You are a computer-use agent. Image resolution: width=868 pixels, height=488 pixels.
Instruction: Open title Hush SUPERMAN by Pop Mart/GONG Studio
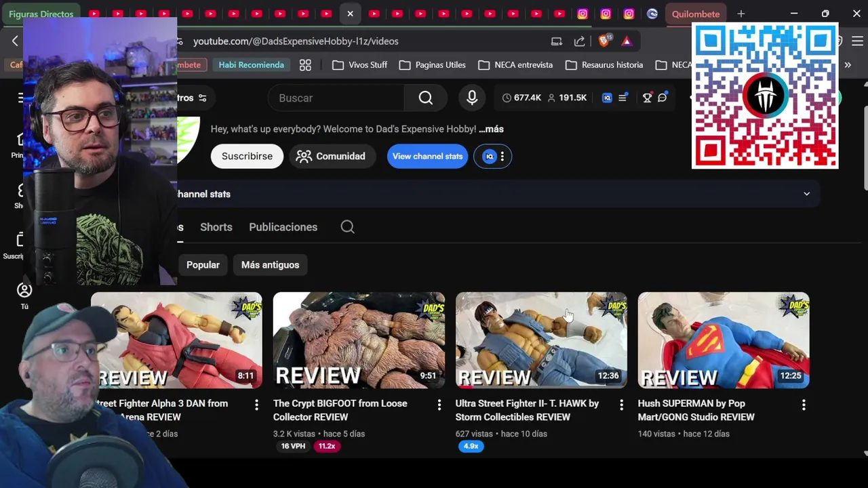pos(696,410)
